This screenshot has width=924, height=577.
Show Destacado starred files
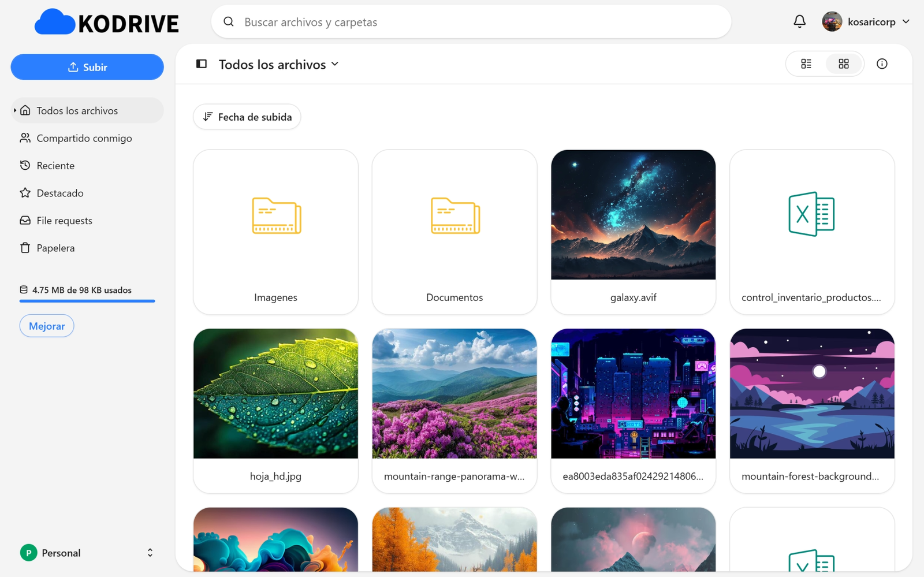click(x=88, y=193)
